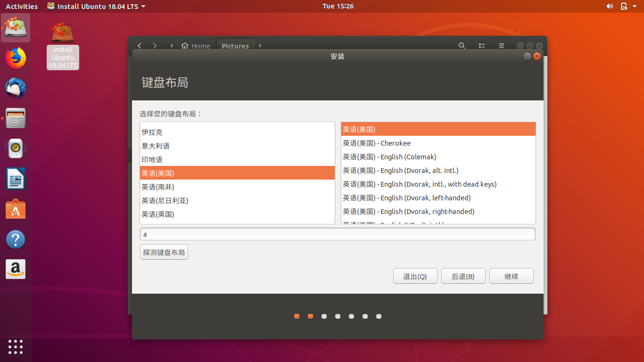Toggle Files window view mode icon

coord(482,46)
